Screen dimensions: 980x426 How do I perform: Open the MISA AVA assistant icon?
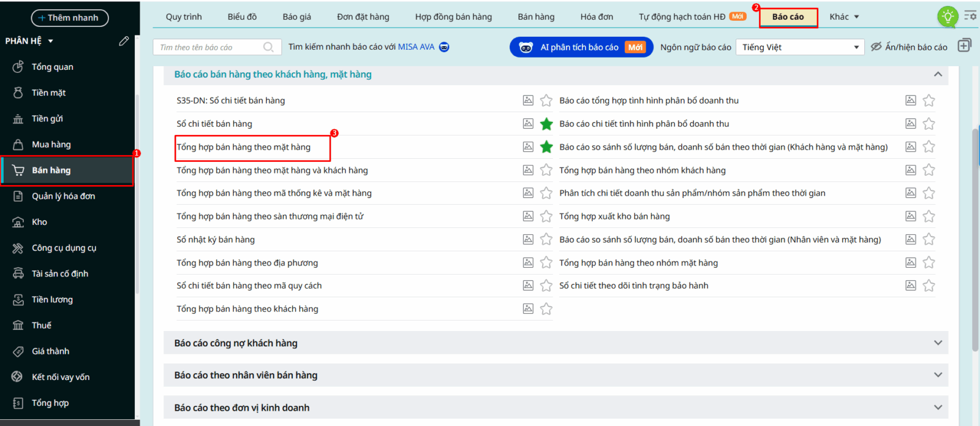[445, 47]
